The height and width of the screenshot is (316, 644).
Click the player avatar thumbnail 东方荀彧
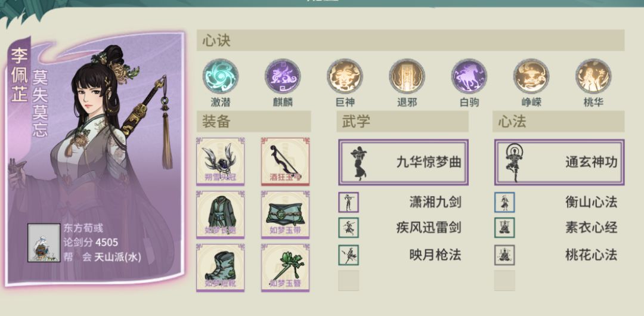(44, 243)
